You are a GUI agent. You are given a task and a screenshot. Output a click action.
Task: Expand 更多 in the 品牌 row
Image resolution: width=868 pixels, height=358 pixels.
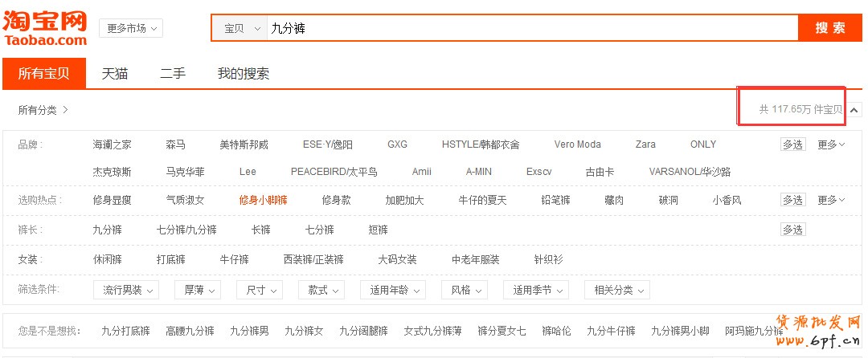[x=831, y=144]
